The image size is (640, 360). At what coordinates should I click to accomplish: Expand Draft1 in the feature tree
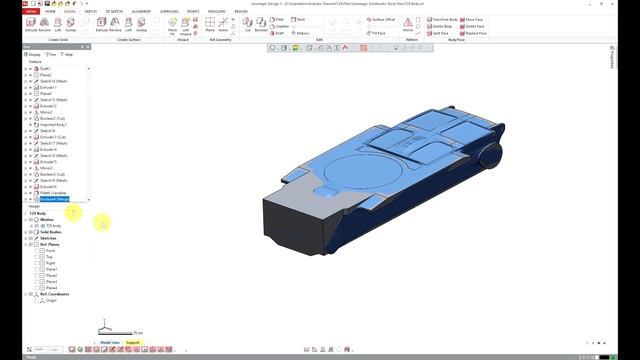26,69
